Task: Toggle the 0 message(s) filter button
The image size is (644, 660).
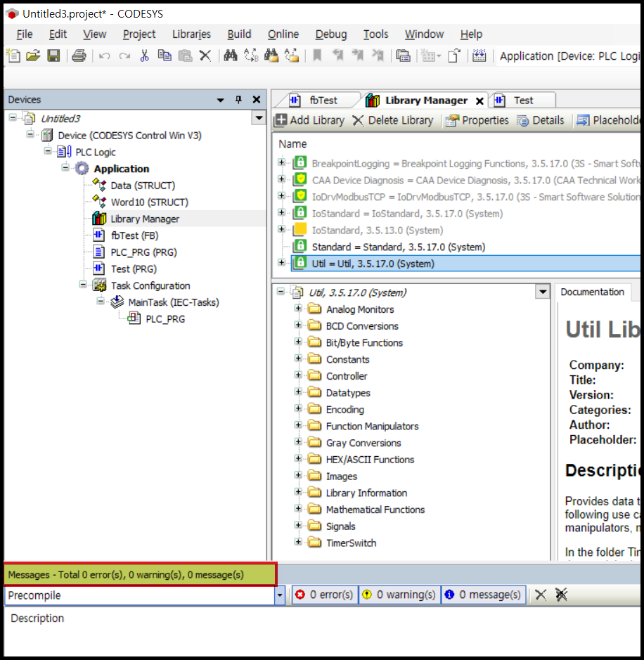Action: click(484, 595)
